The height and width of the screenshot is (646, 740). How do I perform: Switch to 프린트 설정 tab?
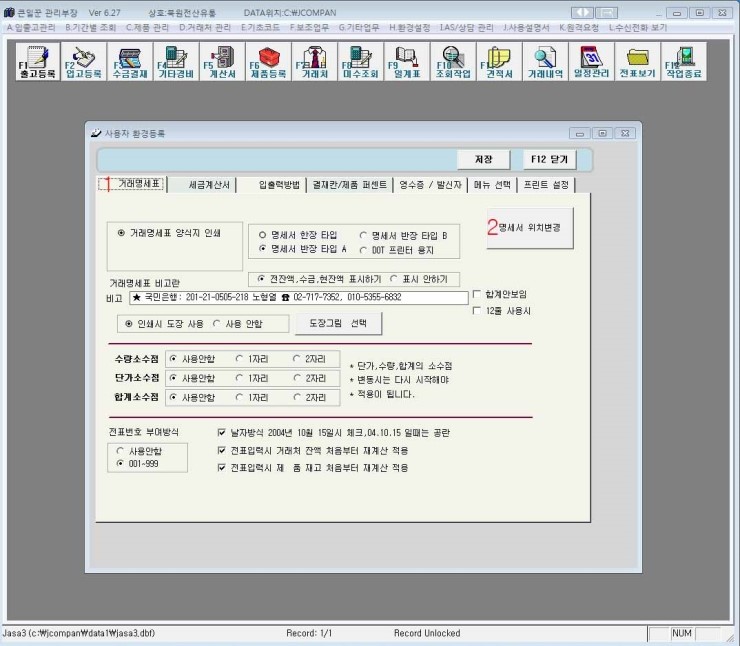click(546, 185)
